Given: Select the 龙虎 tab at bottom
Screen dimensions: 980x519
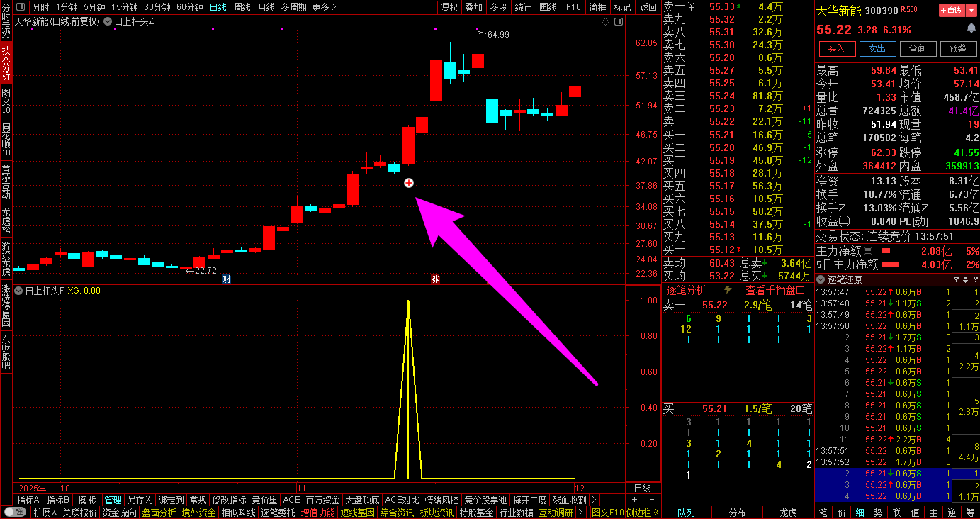Looking at the screenshot, I should click(788, 512).
